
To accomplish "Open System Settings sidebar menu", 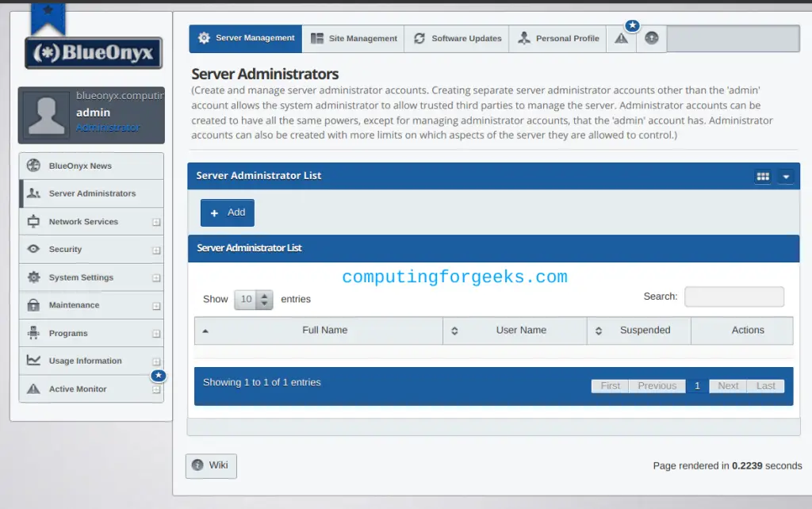I will pyautogui.click(x=92, y=277).
